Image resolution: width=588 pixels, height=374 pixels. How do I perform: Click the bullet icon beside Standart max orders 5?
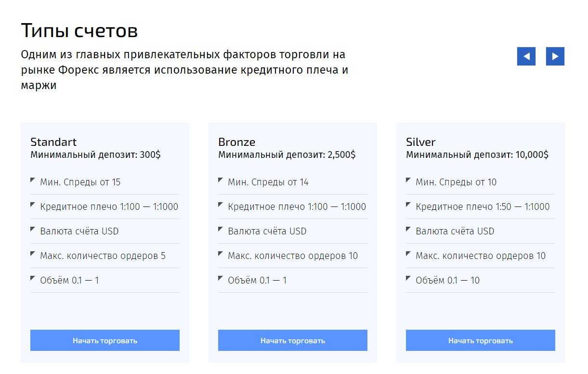click(x=33, y=254)
